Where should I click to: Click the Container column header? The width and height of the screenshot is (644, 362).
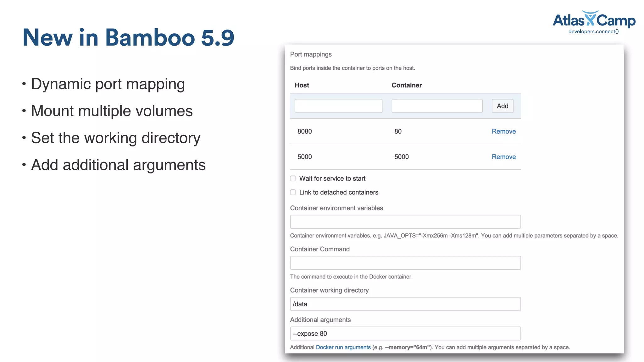coord(407,85)
